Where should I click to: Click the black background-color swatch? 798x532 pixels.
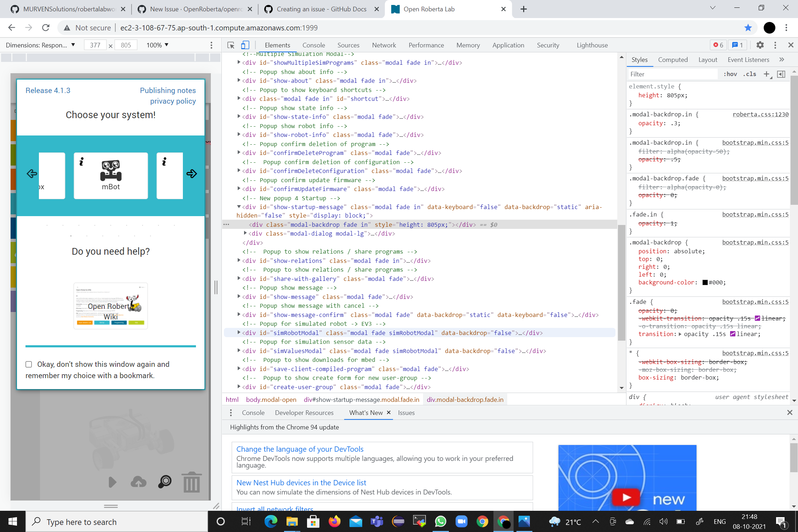[705, 282]
